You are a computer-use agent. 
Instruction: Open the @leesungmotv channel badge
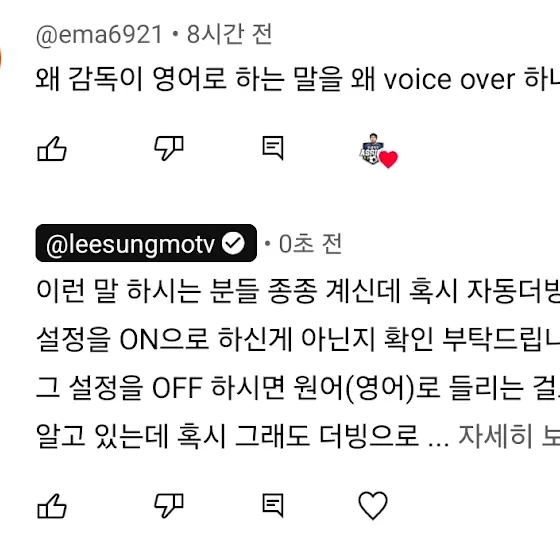[146, 243]
